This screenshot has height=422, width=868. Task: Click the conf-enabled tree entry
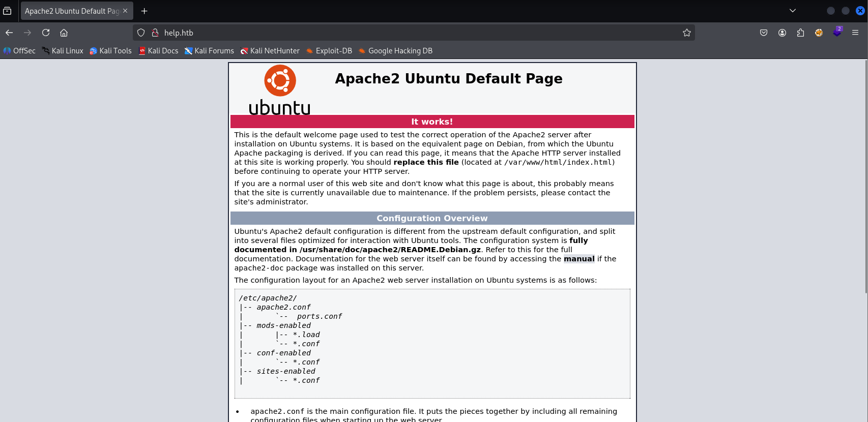click(283, 353)
